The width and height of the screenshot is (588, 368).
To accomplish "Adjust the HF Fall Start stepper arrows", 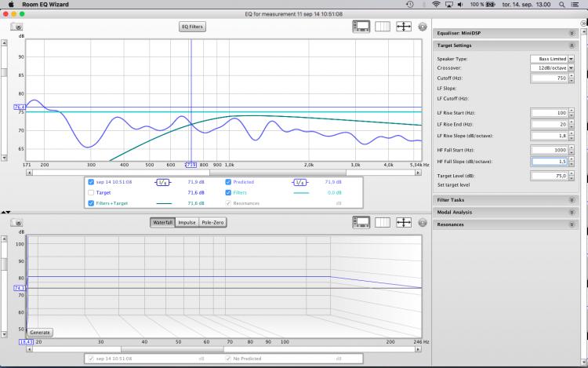I will pyautogui.click(x=572, y=150).
